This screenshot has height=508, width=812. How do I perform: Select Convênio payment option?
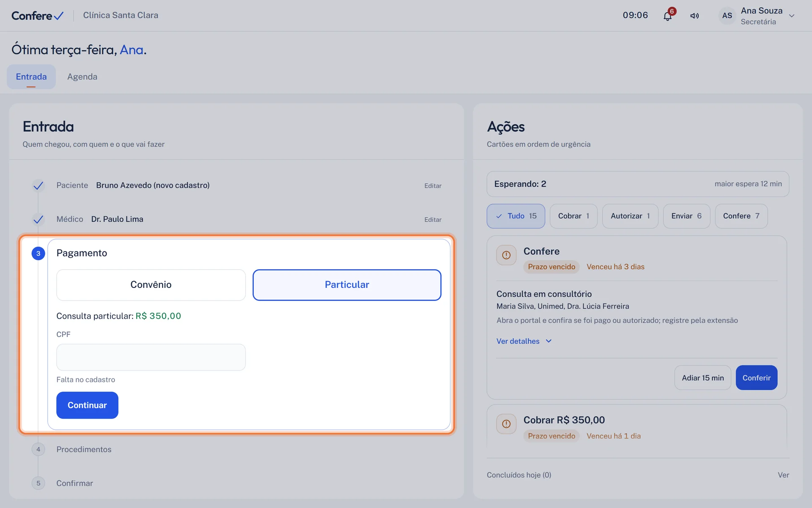(x=151, y=285)
